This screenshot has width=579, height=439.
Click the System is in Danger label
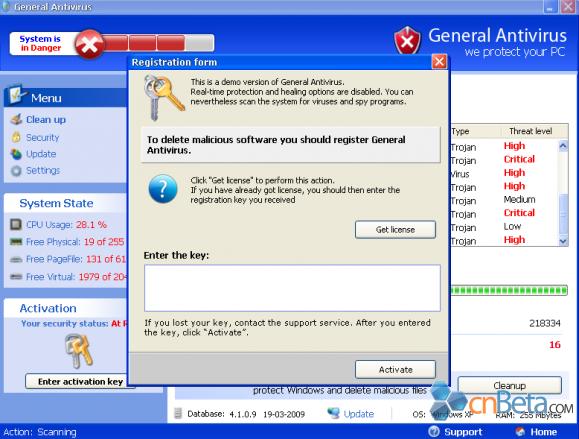pos(40,43)
